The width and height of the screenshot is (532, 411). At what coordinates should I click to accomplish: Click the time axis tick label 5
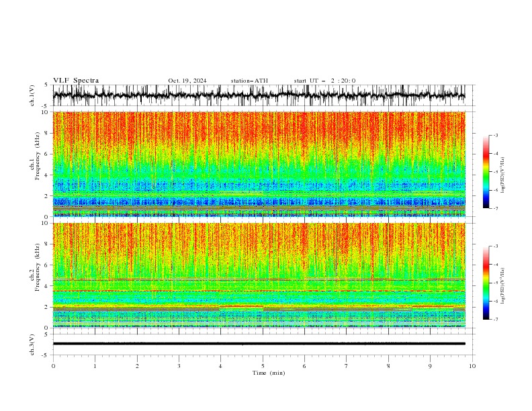click(263, 366)
